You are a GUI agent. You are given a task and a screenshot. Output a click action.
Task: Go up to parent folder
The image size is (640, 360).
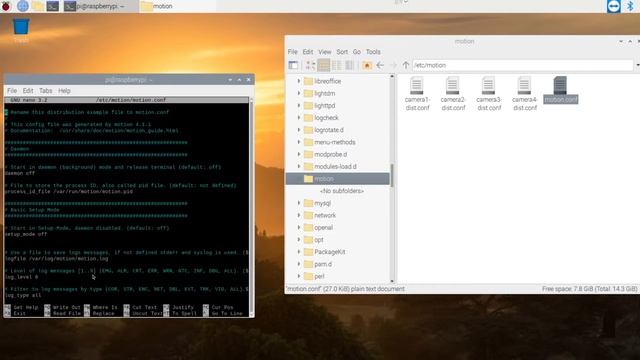[406, 65]
